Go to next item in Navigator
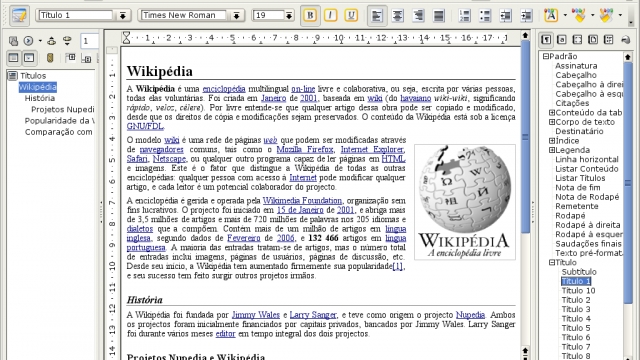 point(67,41)
